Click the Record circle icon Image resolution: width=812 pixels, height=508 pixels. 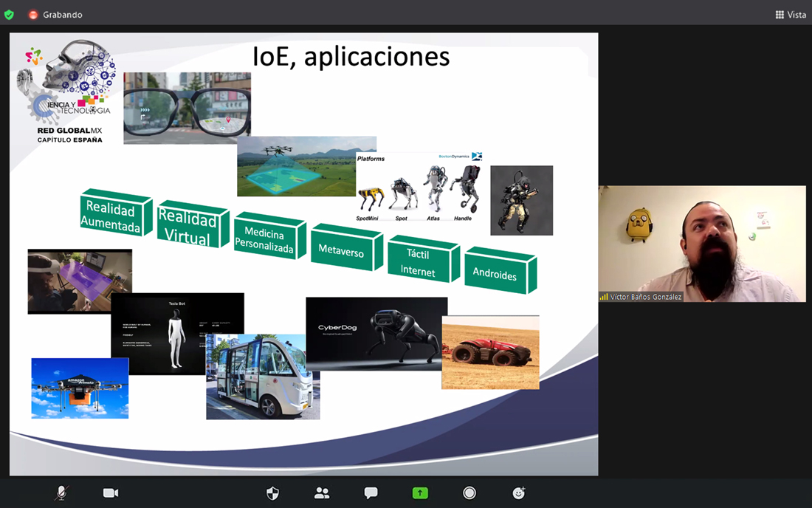click(x=469, y=493)
